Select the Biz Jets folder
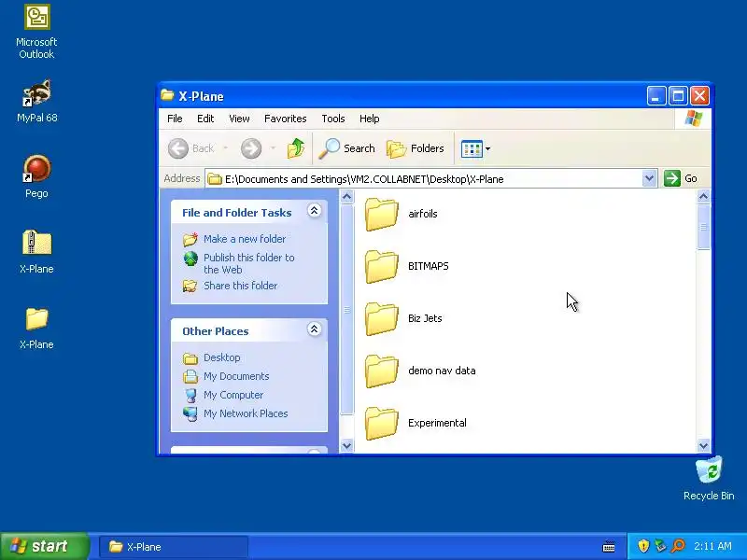This screenshot has height=560, width=747. [x=403, y=319]
